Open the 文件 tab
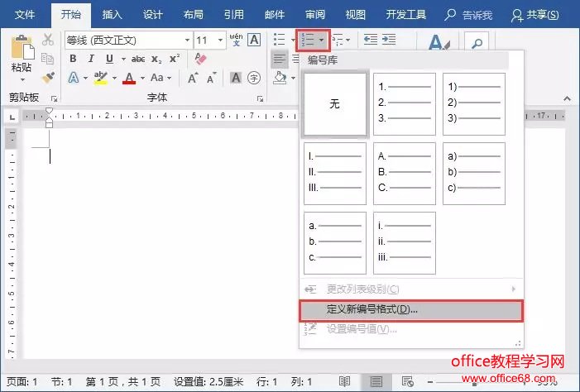This screenshot has height=392, width=580. tap(25, 15)
